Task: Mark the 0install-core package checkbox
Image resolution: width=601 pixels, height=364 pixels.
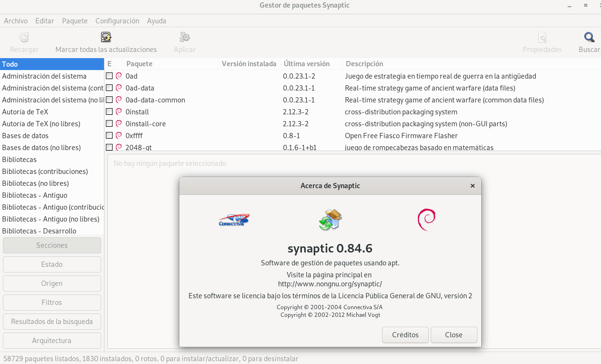Action: 109,124
